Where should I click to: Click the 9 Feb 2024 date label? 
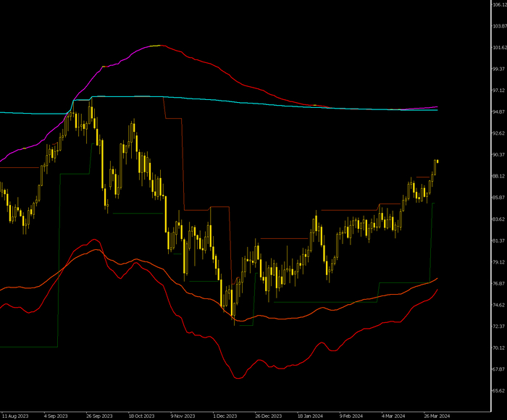(351, 416)
